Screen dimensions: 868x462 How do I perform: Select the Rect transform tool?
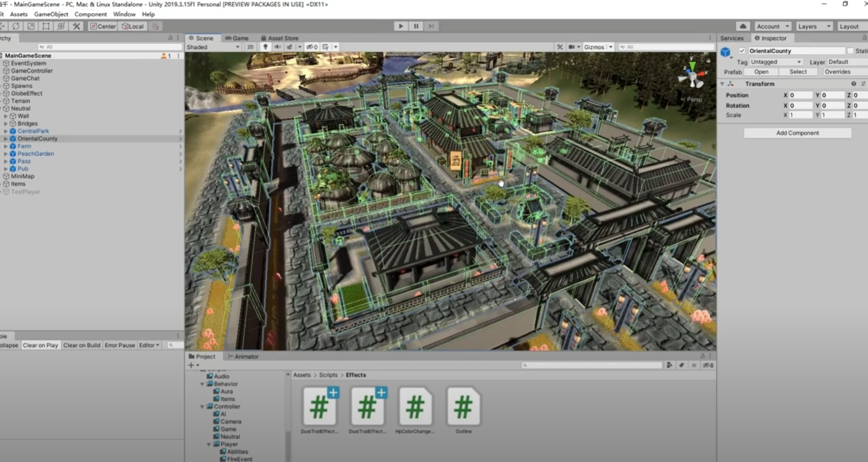46,26
